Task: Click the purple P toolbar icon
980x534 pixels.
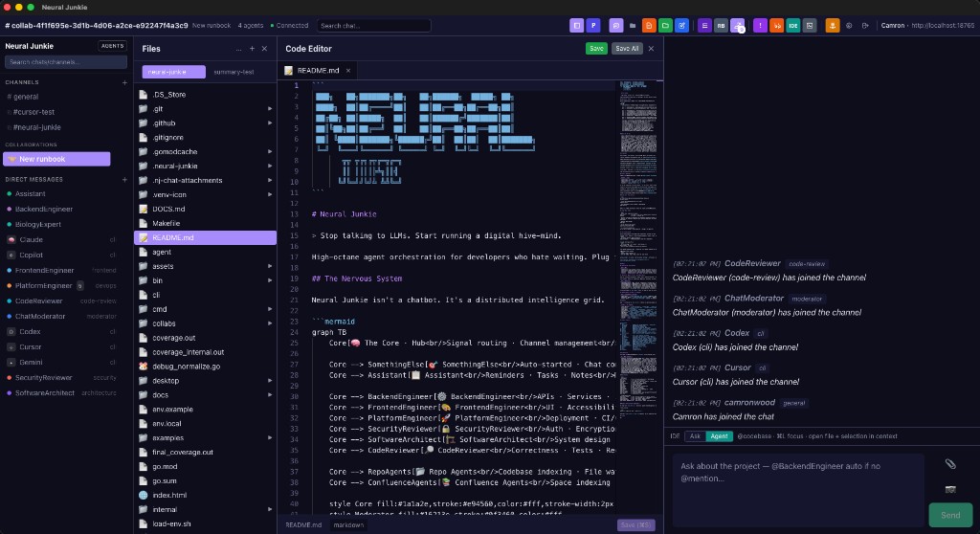Action: [x=593, y=26]
